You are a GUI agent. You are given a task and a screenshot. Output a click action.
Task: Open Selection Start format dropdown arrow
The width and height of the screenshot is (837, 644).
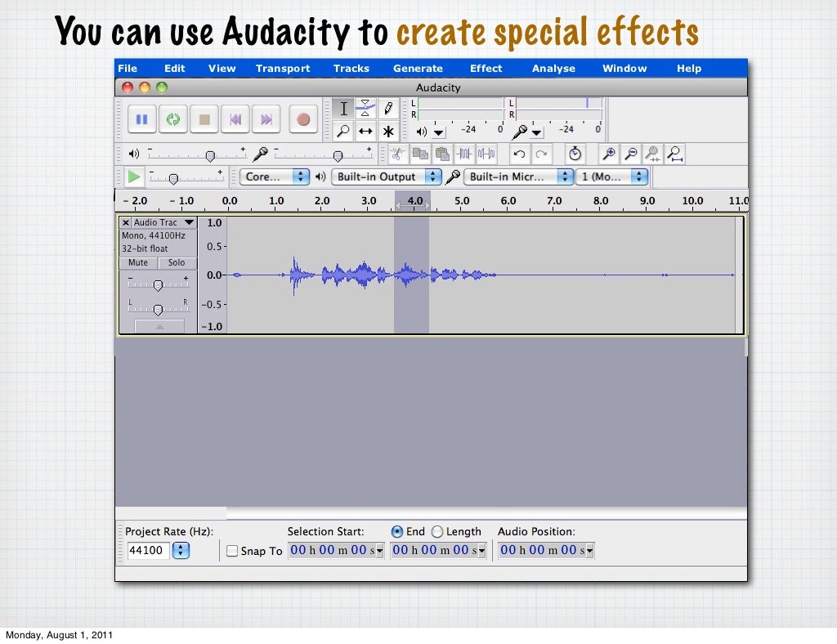[x=379, y=551]
